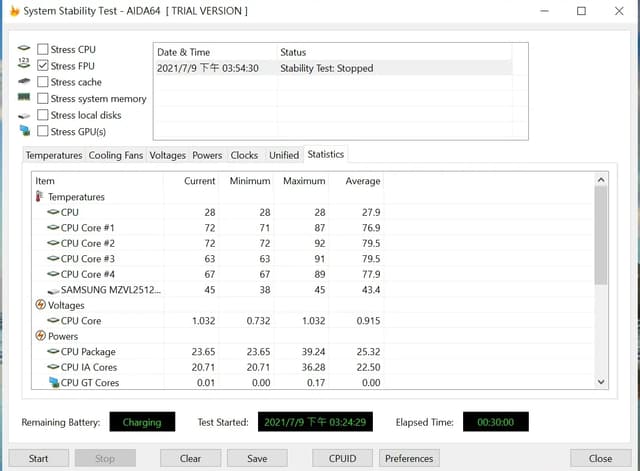640x471 pixels.
Task: Tick the Stress system memory checkbox
Action: (x=42, y=98)
